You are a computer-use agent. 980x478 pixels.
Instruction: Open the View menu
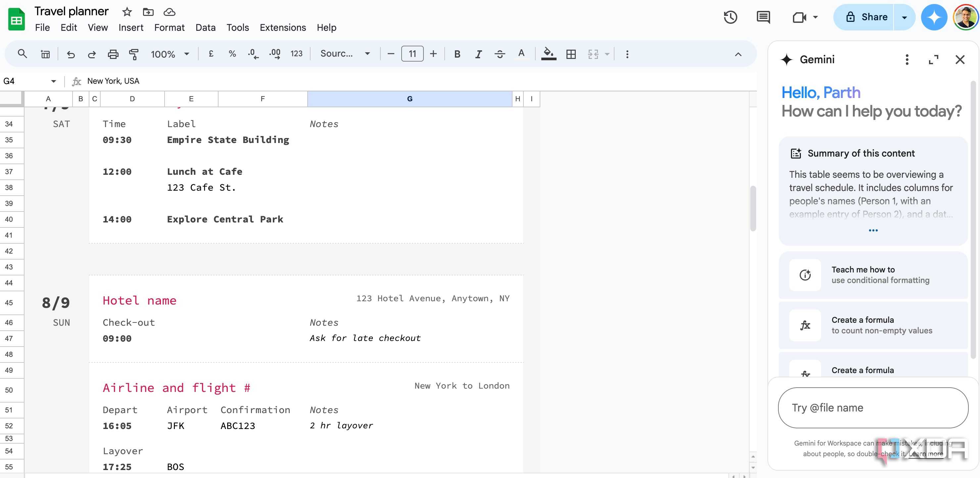(98, 27)
